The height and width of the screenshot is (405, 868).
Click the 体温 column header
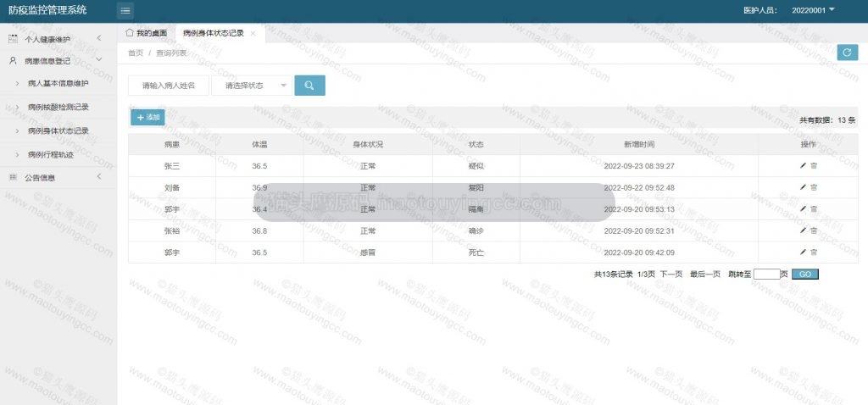tap(259, 144)
